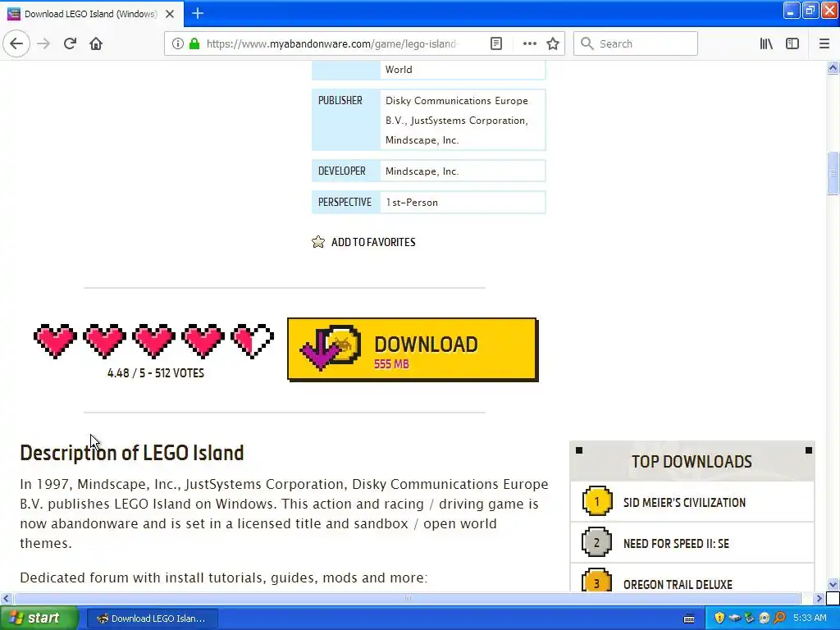The height and width of the screenshot is (630, 840).
Task: Click Disky Communications Europe publisher text
Action: tap(456, 101)
